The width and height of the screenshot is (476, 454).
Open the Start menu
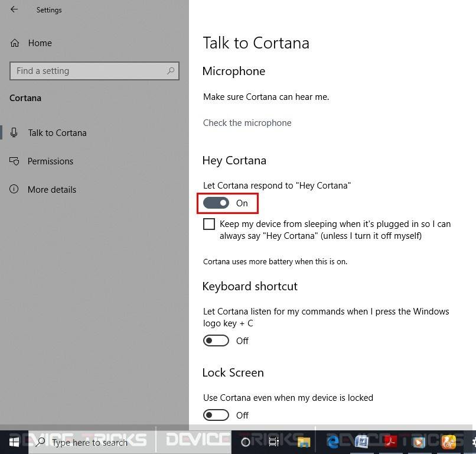click(x=14, y=442)
